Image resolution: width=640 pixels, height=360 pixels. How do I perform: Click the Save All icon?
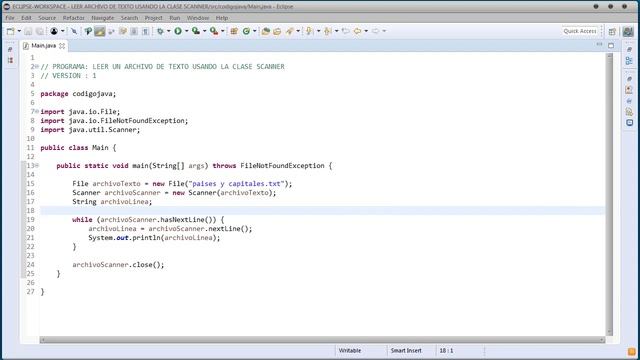click(x=40, y=31)
